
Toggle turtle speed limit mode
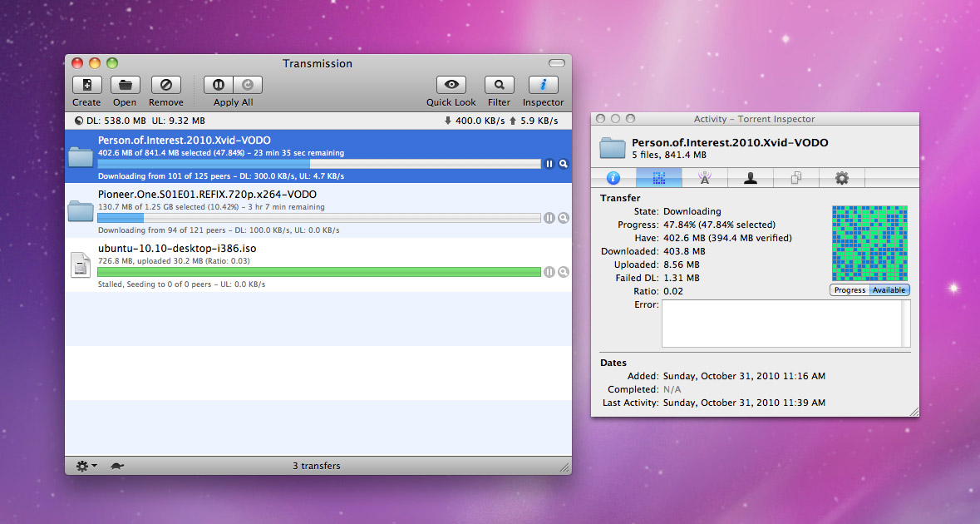click(x=117, y=466)
